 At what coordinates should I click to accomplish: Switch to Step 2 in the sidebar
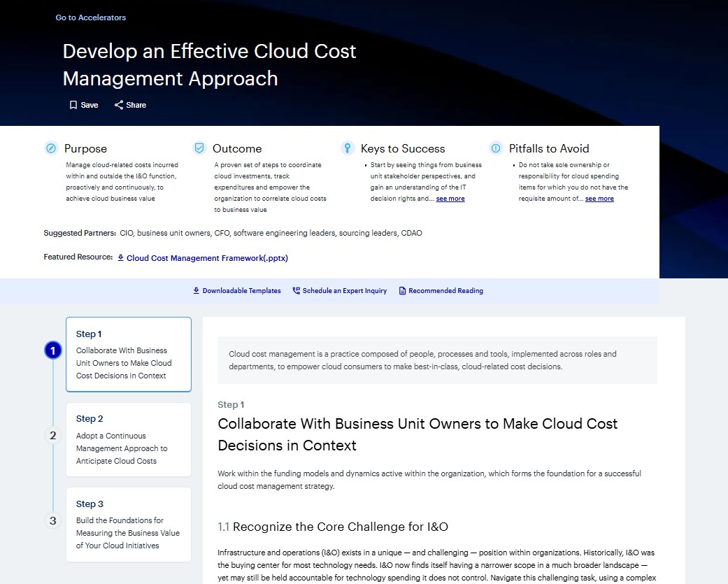[128, 439]
